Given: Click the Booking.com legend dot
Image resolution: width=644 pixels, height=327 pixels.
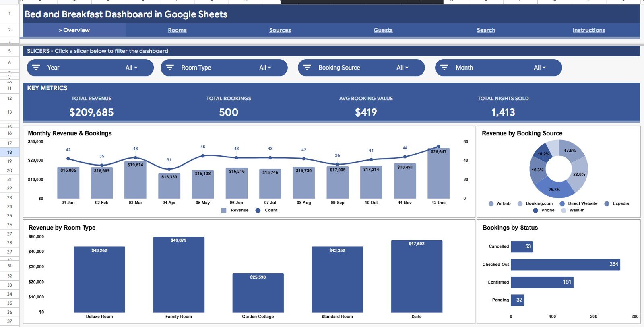Looking at the screenshot, I should (x=520, y=204).
